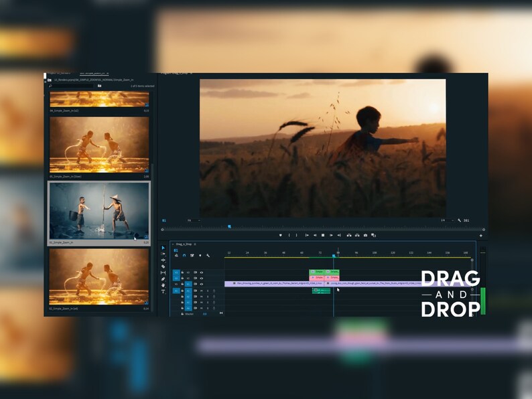Image resolution: width=532 pixels, height=399 pixels.
Task: Select thumbnail 02_Simple_Zoom_In (x4)
Action: [x=99, y=277]
